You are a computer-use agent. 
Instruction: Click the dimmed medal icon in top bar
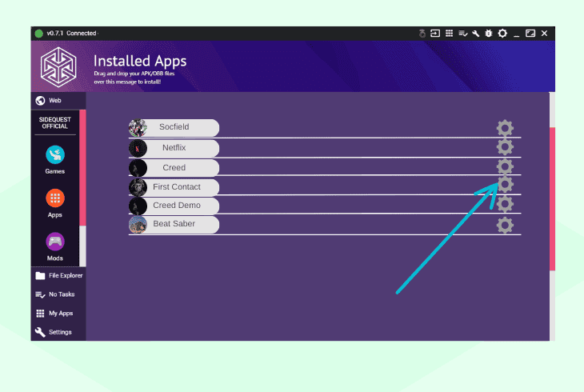(x=422, y=33)
